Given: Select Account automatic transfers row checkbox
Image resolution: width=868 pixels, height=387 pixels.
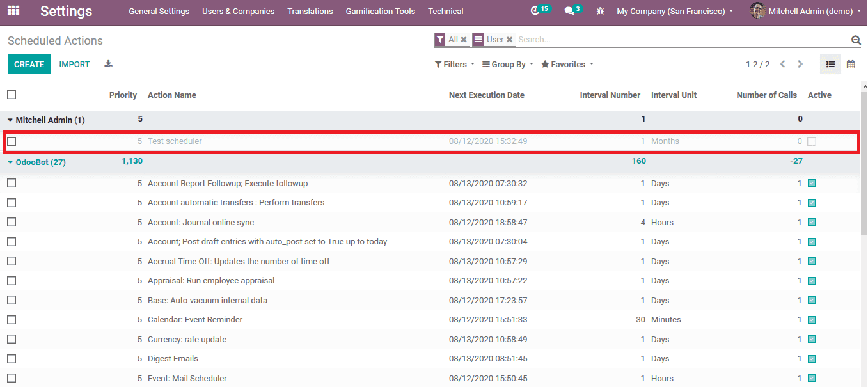Looking at the screenshot, I should point(12,203).
